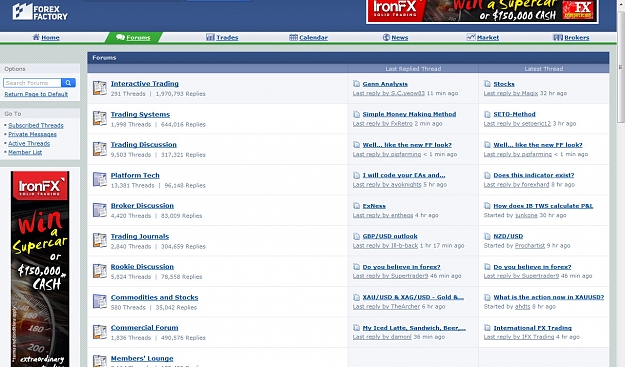Viewport: 625px width, 367px height.
Task: Click username TheArcher
Action: (x=405, y=306)
